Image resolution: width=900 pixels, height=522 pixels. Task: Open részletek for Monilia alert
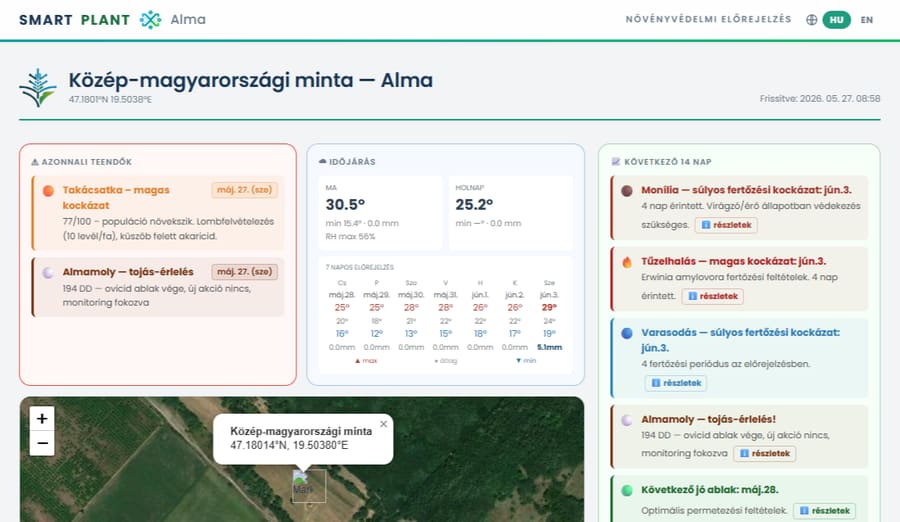(726, 225)
